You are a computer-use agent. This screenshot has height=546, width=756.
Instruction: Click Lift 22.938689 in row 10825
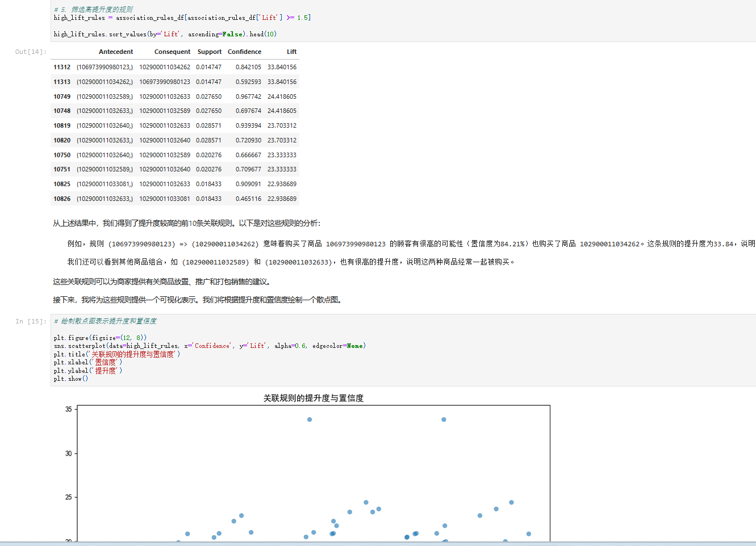click(x=282, y=184)
